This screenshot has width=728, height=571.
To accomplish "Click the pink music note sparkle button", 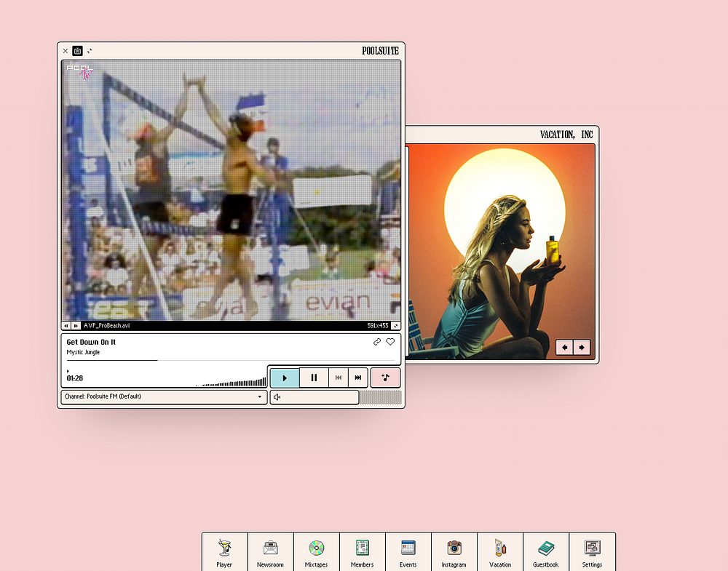I will tap(385, 378).
